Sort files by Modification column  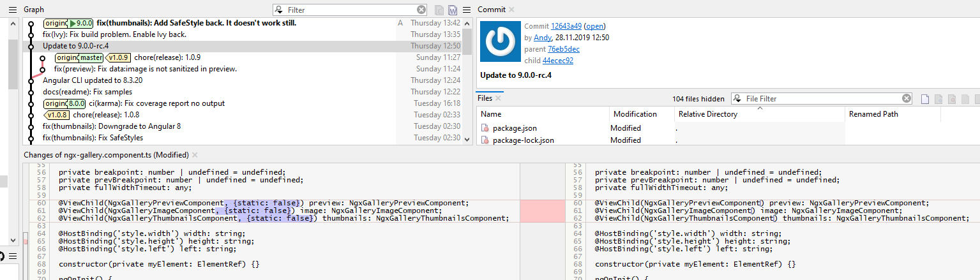pyautogui.click(x=642, y=114)
